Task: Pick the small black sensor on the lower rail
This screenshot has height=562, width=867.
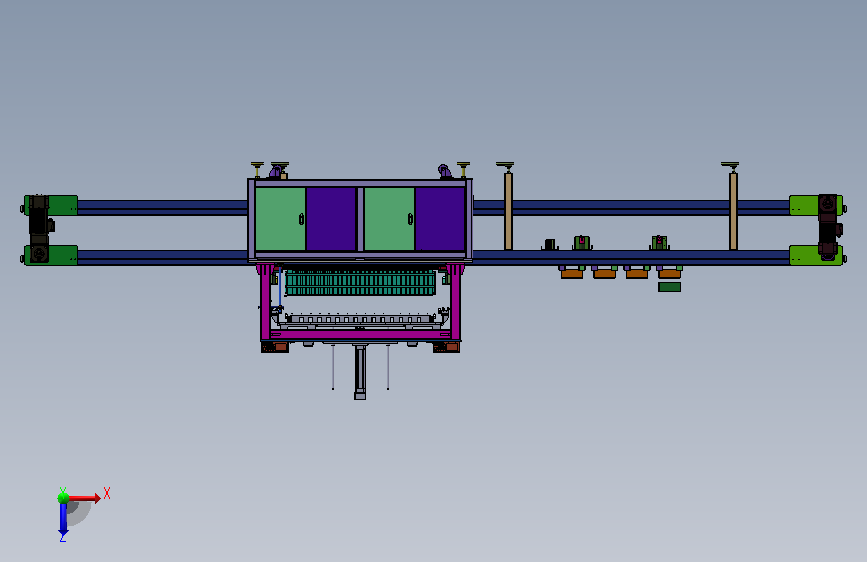Action: coord(550,244)
